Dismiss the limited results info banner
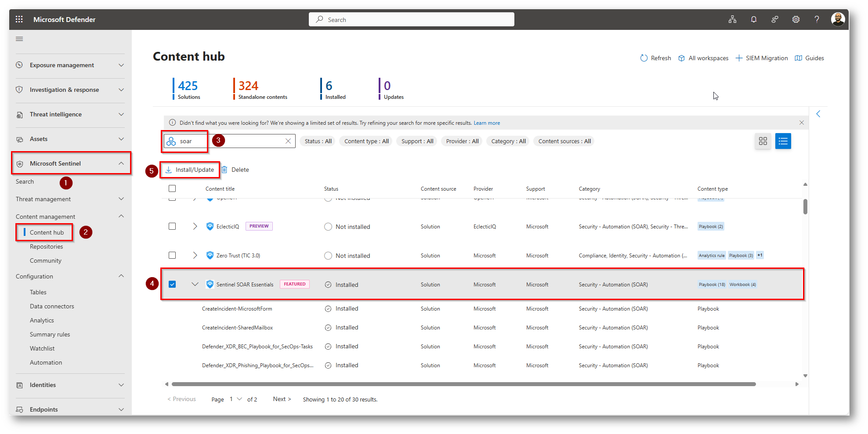Viewport: 868px width, 434px height. [801, 123]
